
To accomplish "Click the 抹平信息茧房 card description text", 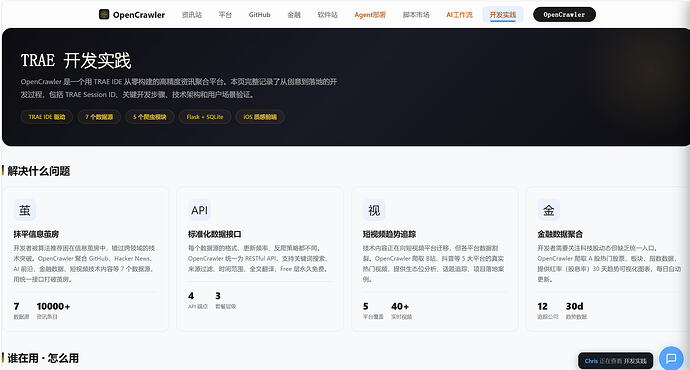I will coord(84,264).
